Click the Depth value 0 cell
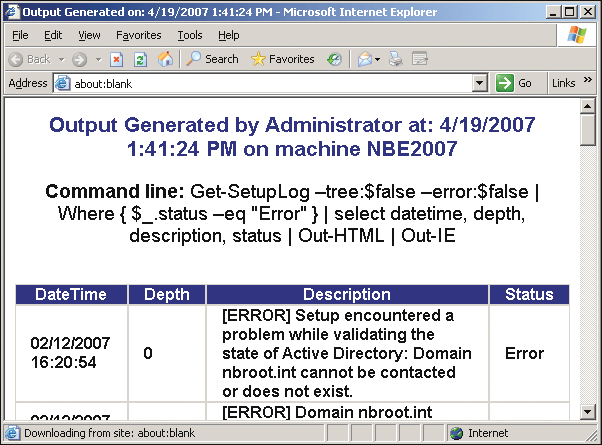This screenshot has height=445, width=602. (x=167, y=353)
